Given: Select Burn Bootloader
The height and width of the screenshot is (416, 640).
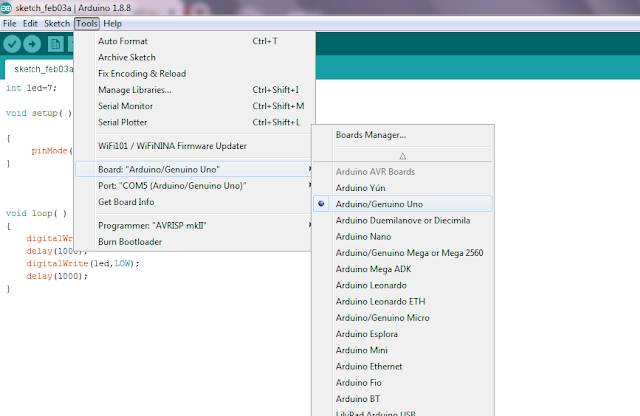Looking at the screenshot, I should (x=194, y=242).
